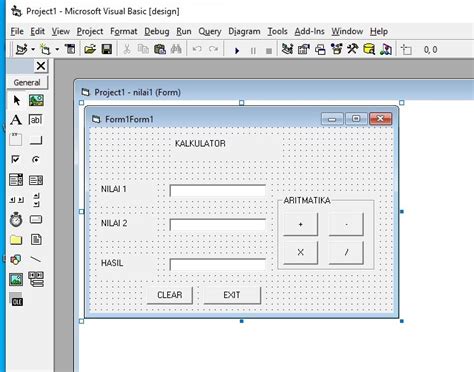Click the Add Standard EXE Project icon

(x=22, y=49)
